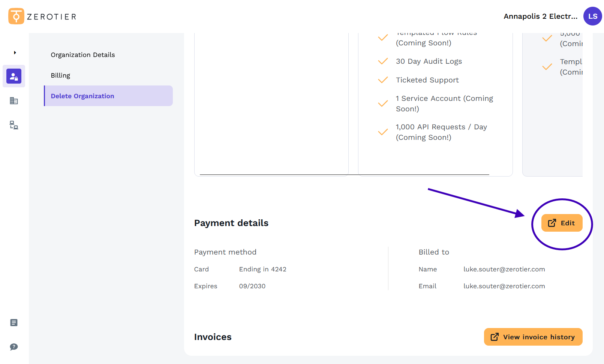Click the external-link icon inside the Edit button
This screenshot has width=604, height=364.
551,222
